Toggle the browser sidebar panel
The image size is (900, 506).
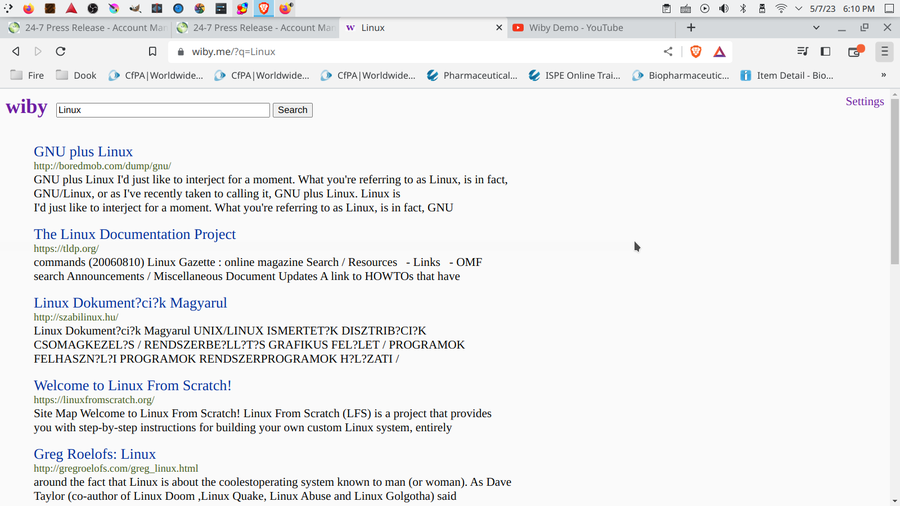[825, 52]
